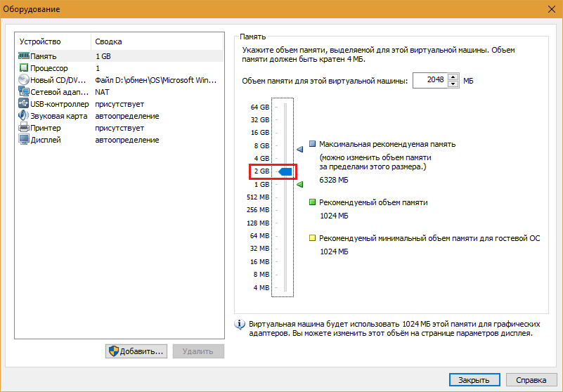563x392 pixels.
Task: Select the Processor device icon
Action: coord(23,68)
